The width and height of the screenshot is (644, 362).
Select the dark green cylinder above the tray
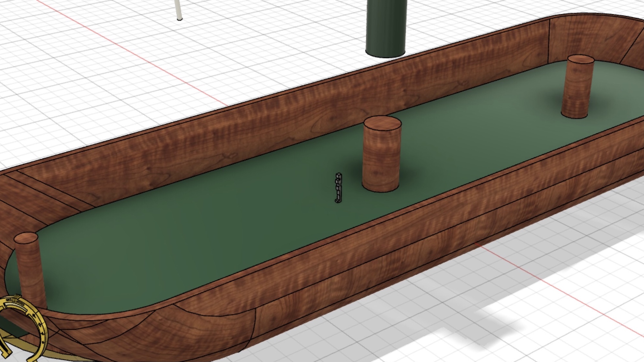coord(386,28)
